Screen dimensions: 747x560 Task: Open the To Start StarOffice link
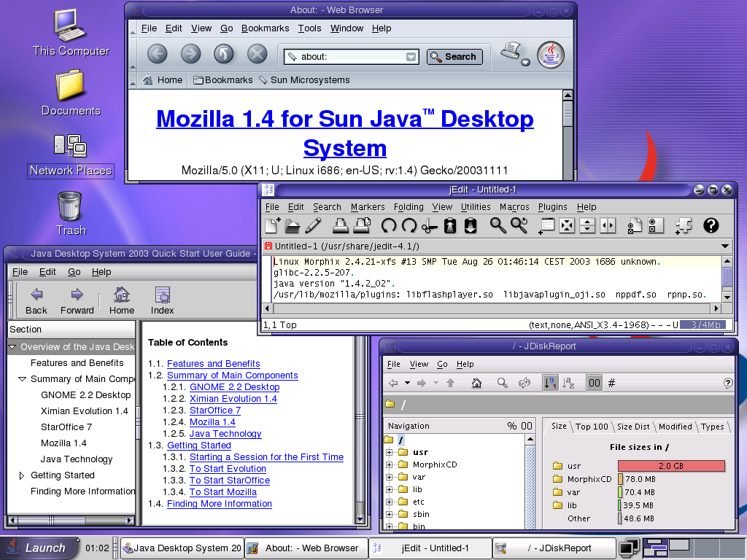point(230,481)
